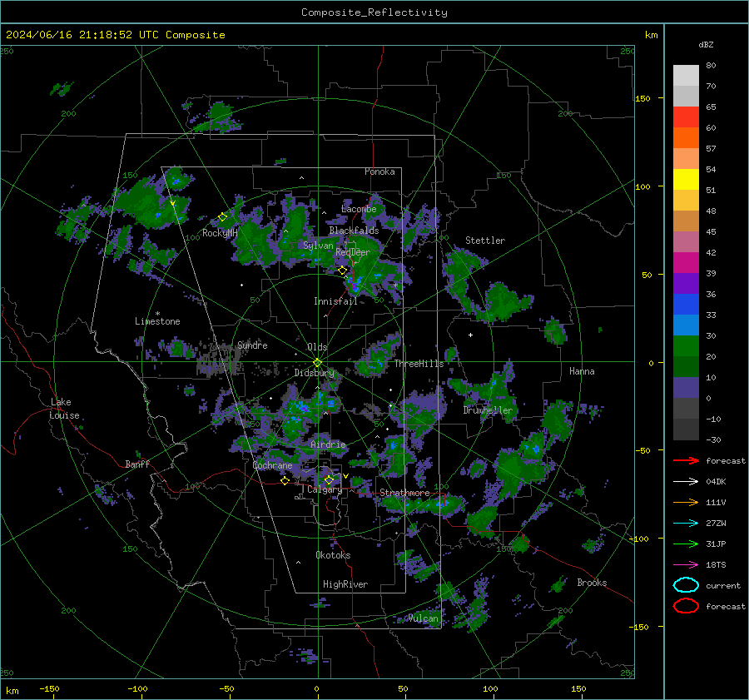Click the Brooks city label

[x=592, y=583]
